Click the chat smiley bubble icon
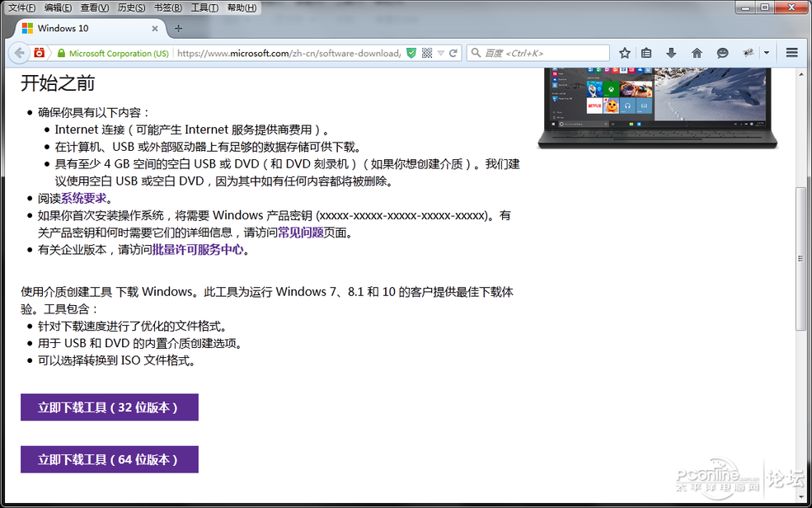This screenshot has height=508, width=812. point(722,53)
